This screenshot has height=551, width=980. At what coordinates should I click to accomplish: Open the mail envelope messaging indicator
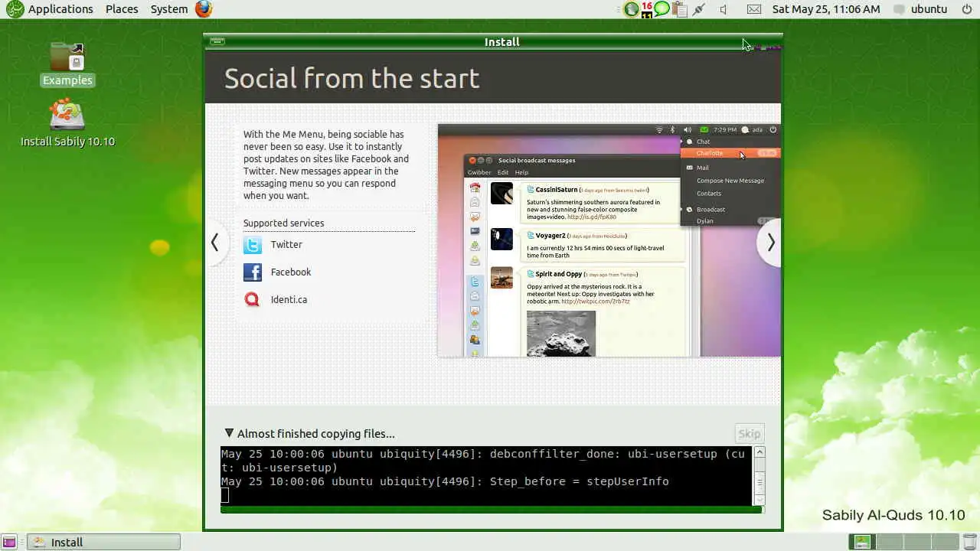pyautogui.click(x=754, y=9)
